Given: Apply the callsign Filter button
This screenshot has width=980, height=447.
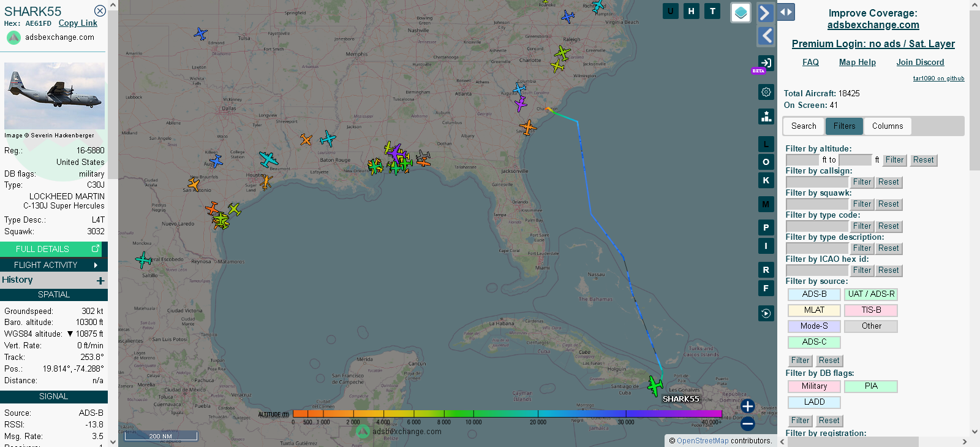Looking at the screenshot, I should (x=862, y=182).
